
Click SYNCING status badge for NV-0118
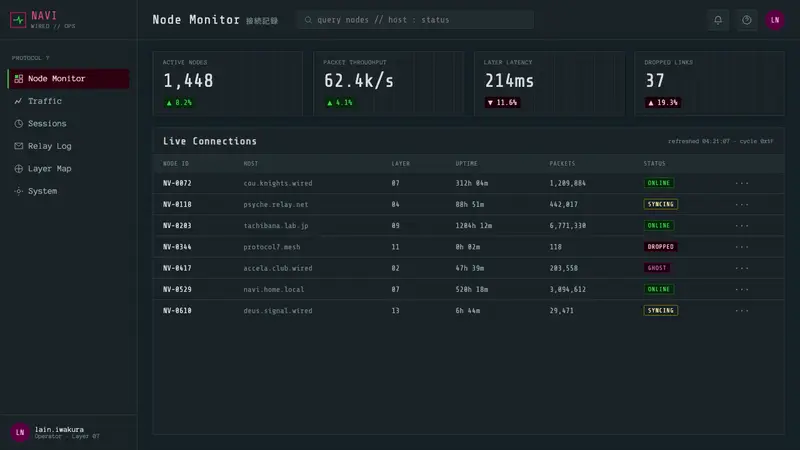[x=661, y=204]
